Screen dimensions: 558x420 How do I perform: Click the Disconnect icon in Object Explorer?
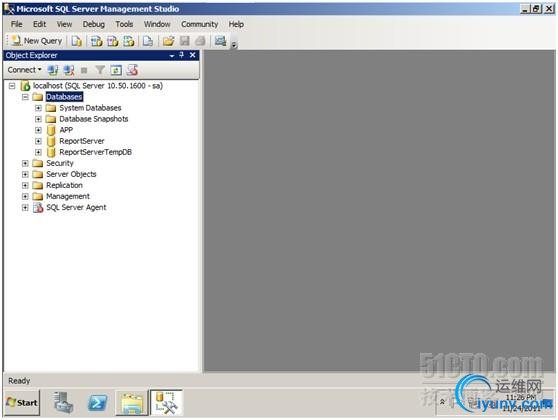click(x=69, y=70)
